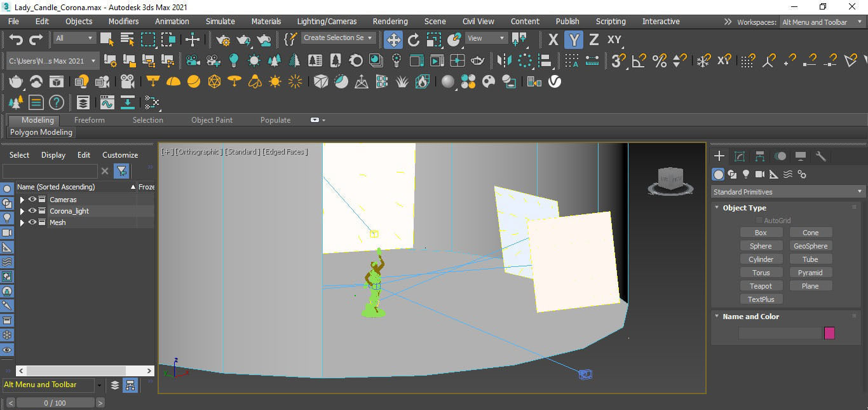Click the Render Setup teapot gear icon
The image size is (868, 410).
[x=223, y=39]
